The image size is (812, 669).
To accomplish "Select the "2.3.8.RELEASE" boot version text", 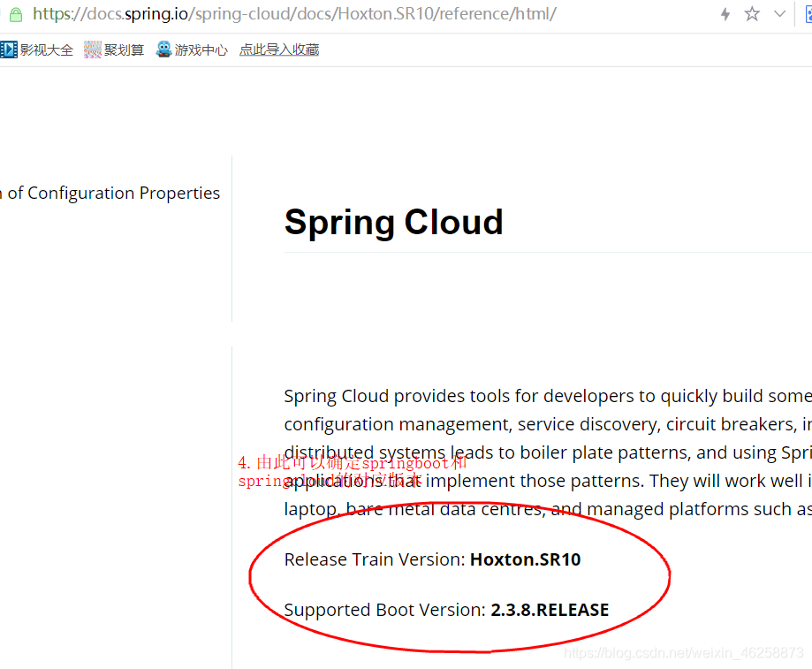I will (x=549, y=609).
